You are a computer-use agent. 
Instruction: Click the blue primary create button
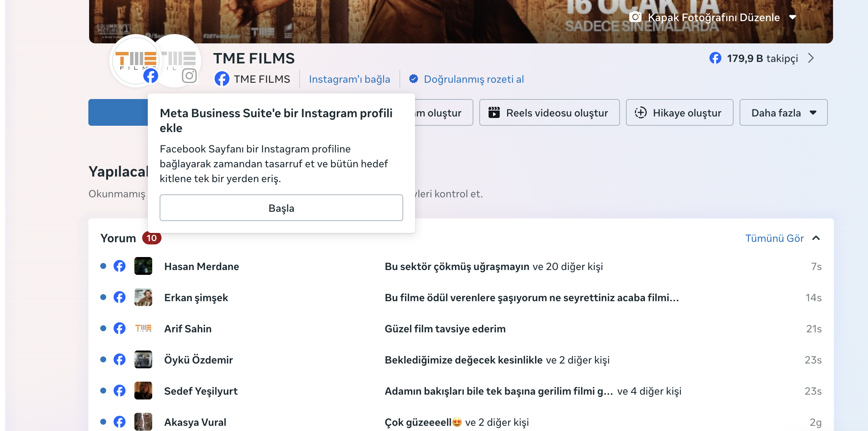click(x=118, y=112)
